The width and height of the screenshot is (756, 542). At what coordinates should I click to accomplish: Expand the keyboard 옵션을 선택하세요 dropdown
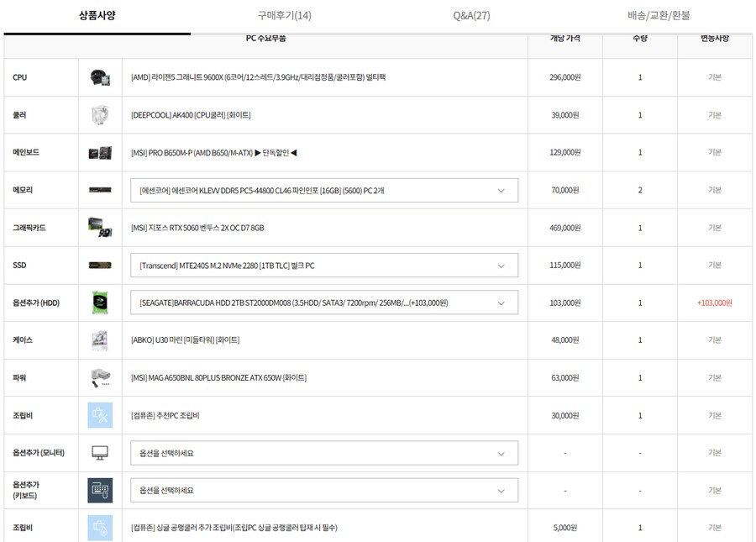[x=324, y=490]
